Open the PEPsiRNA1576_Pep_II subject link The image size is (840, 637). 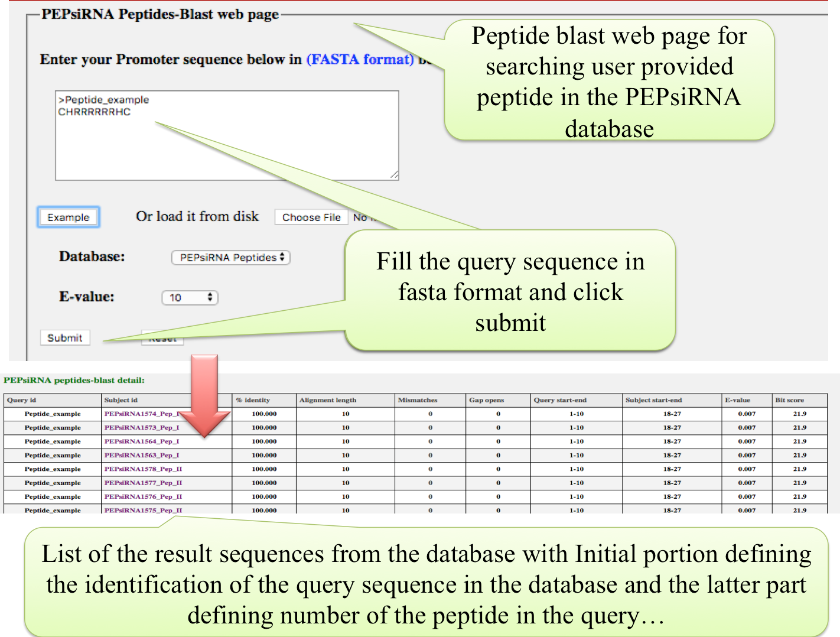tap(143, 496)
